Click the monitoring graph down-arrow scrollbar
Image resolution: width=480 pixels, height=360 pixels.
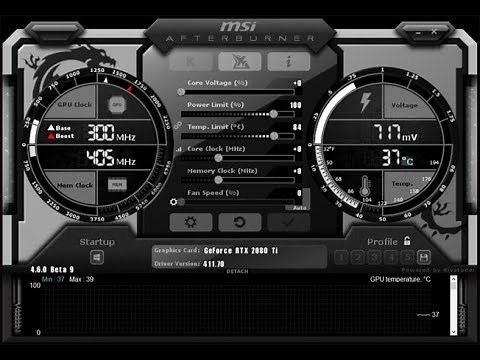[453, 332]
